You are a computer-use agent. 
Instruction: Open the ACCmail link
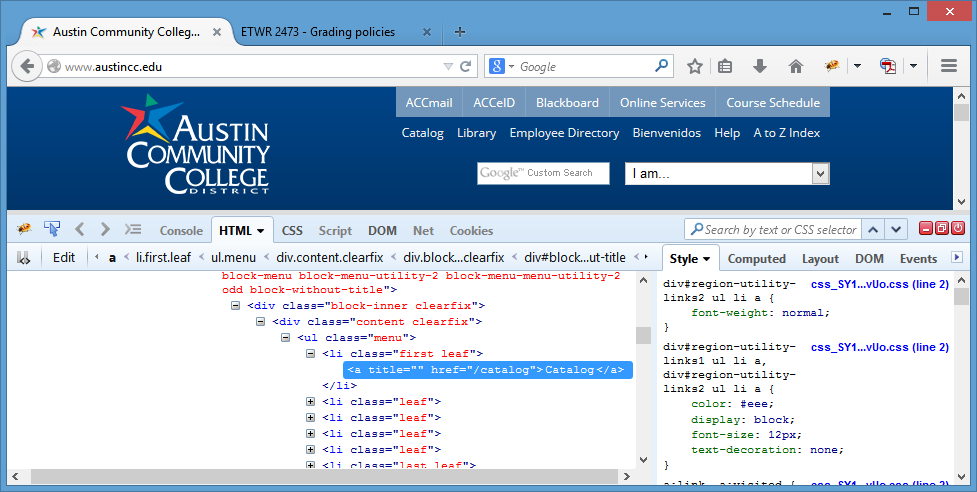[x=429, y=103]
